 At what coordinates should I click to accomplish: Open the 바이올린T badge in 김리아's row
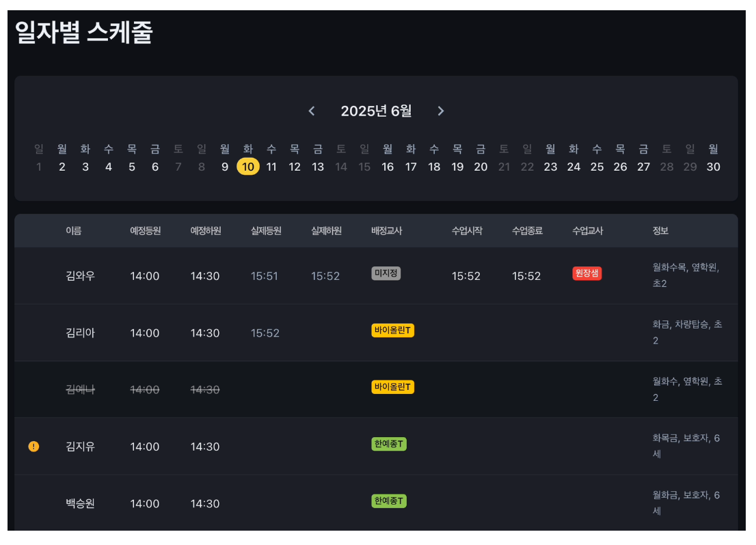[x=393, y=331]
